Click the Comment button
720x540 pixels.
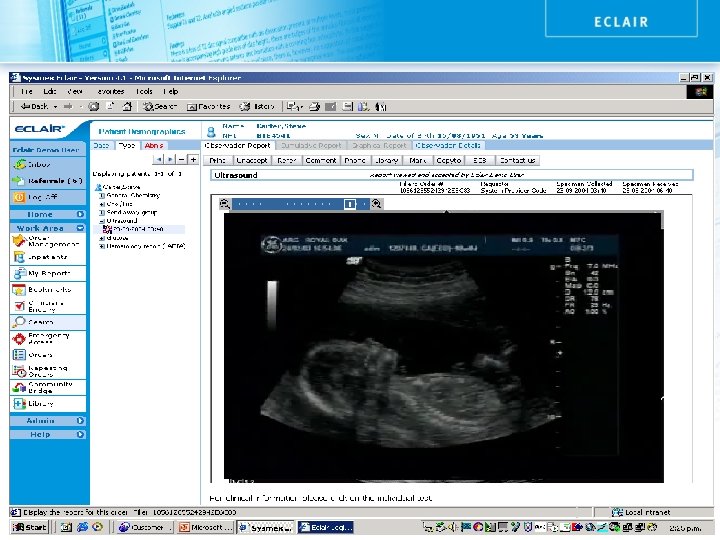click(321, 160)
